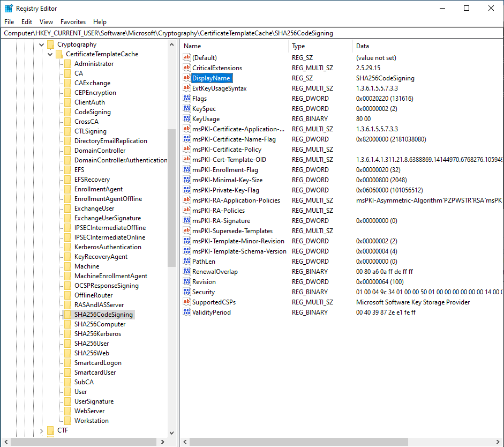Expand the CTF registry key
The width and height of the screenshot is (504, 447).
pos(42,430)
